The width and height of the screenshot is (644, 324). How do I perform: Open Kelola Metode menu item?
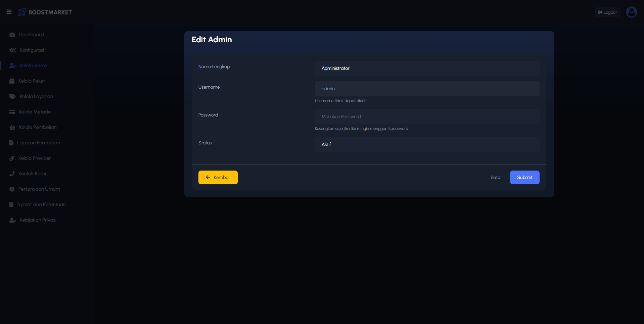(x=35, y=112)
